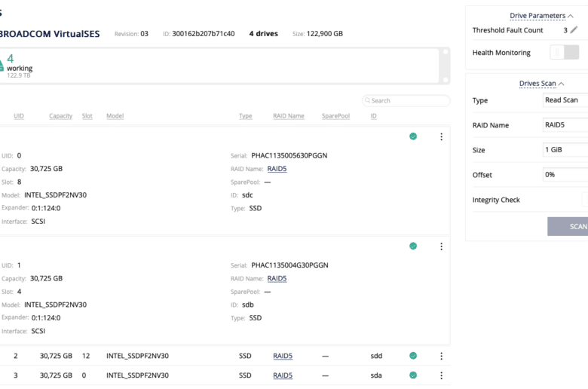
Task: Sort drives by SparePool column header
Action: [x=335, y=116]
